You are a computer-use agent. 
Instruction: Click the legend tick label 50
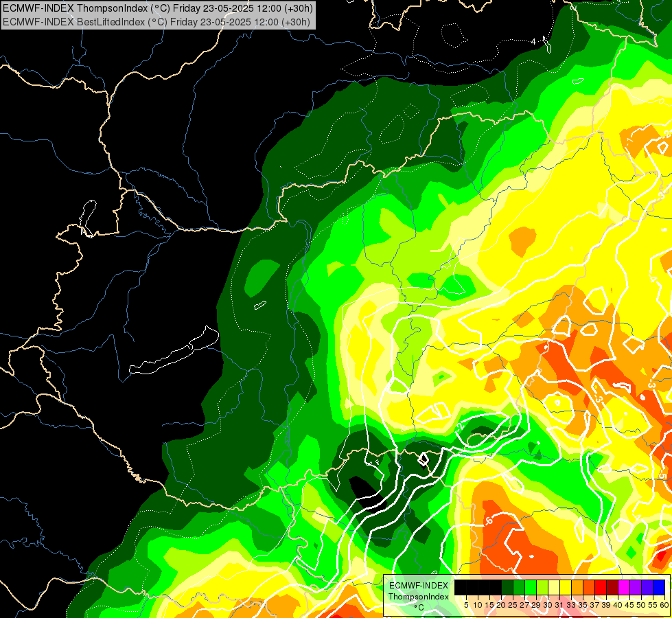pos(641,605)
